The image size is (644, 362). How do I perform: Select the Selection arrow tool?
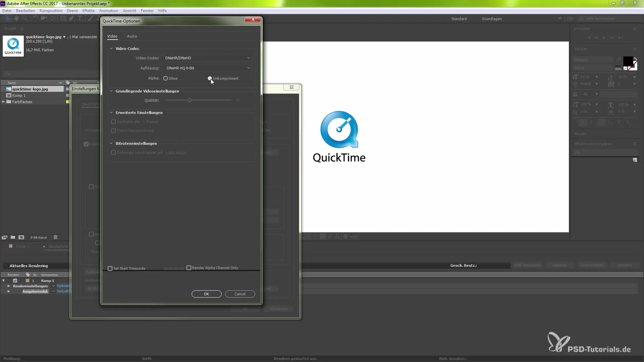point(8,18)
